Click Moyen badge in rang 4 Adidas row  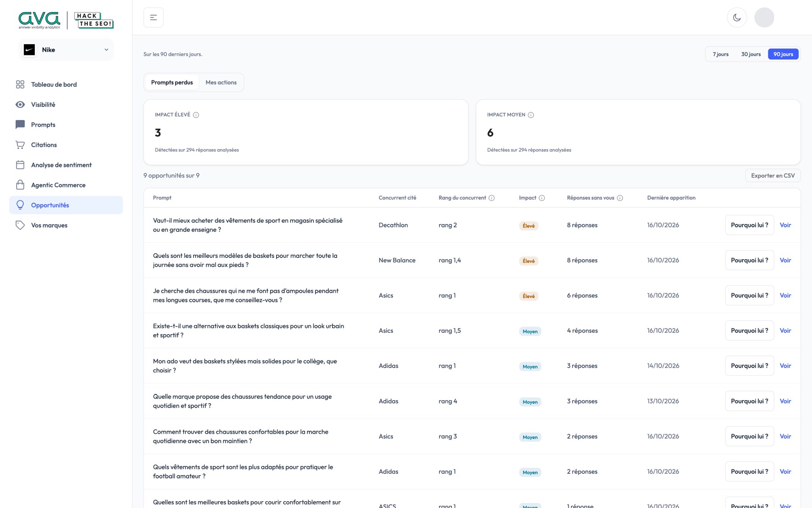(x=530, y=402)
